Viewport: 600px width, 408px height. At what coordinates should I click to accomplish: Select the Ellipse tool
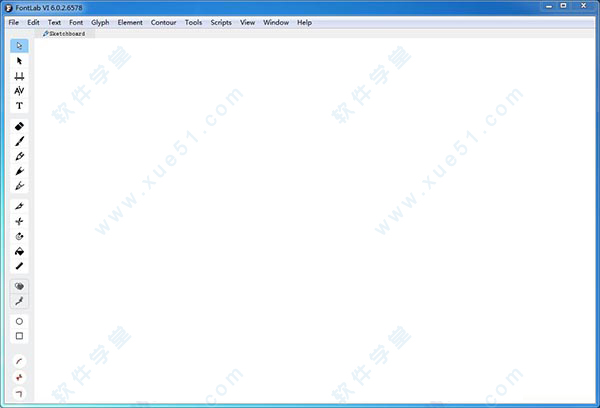coord(19,321)
